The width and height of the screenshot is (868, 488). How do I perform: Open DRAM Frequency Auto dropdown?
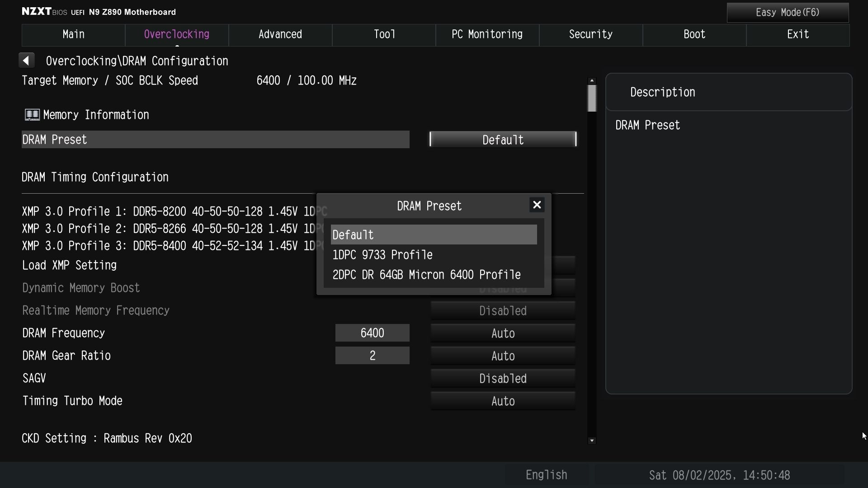coord(503,333)
